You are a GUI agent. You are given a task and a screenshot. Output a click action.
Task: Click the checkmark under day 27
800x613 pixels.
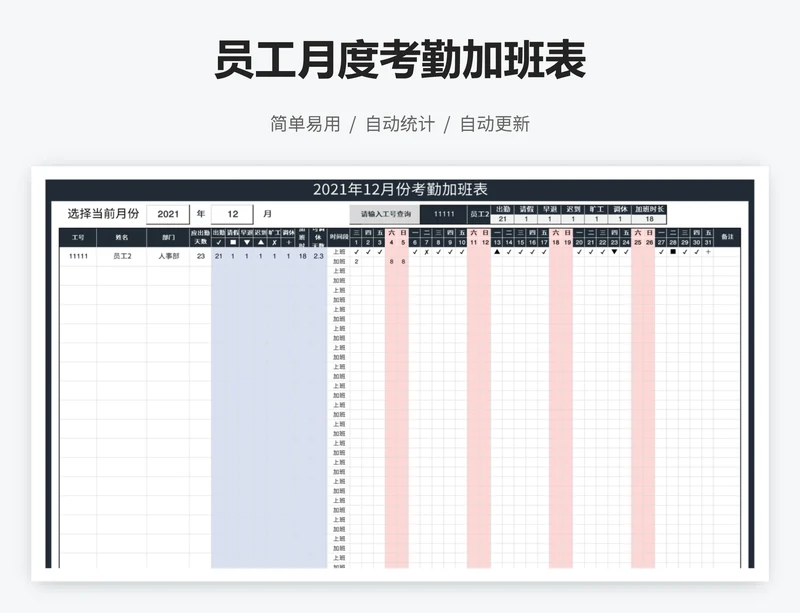(661, 252)
